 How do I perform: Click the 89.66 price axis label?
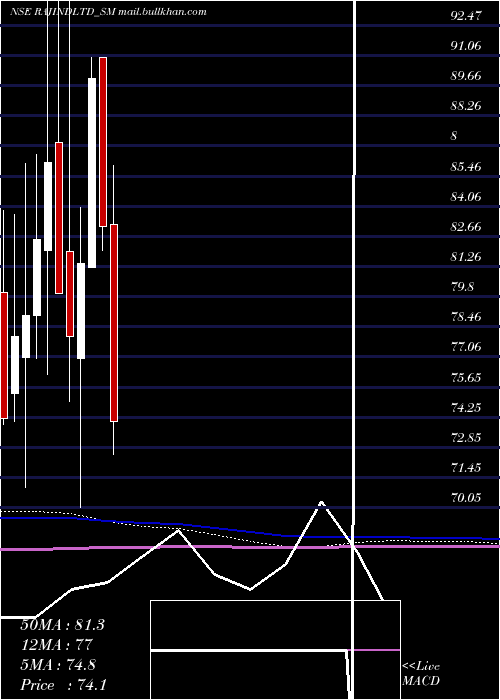466,76
